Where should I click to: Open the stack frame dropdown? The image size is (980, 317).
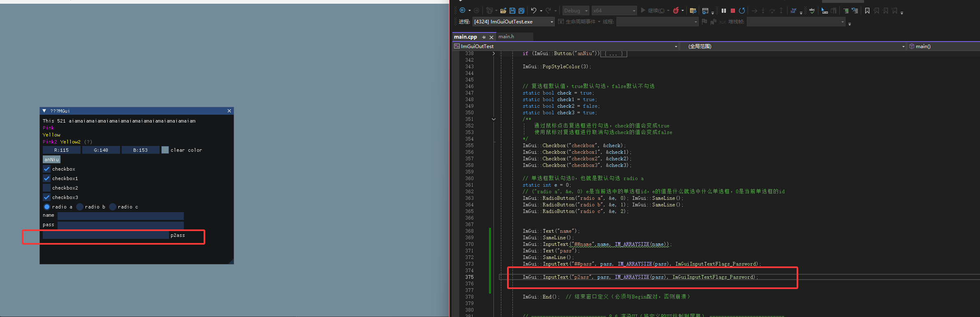[796, 22]
